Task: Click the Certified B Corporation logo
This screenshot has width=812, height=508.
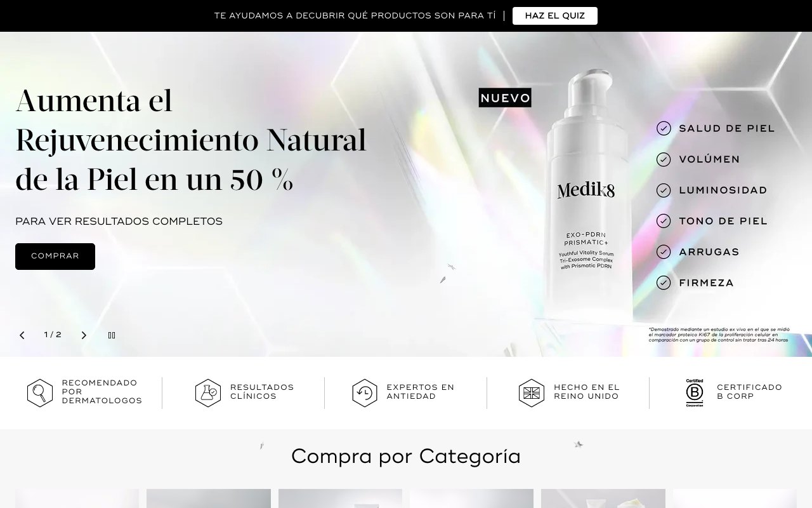Action: (x=695, y=392)
